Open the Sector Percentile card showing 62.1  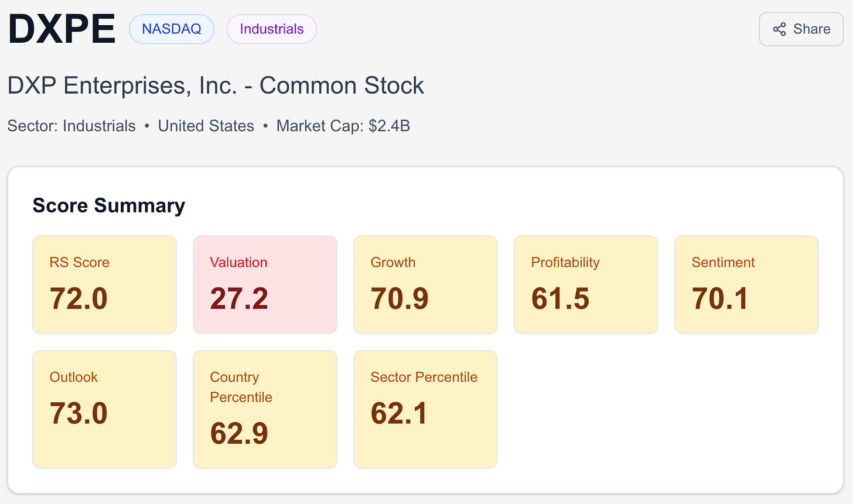point(425,409)
